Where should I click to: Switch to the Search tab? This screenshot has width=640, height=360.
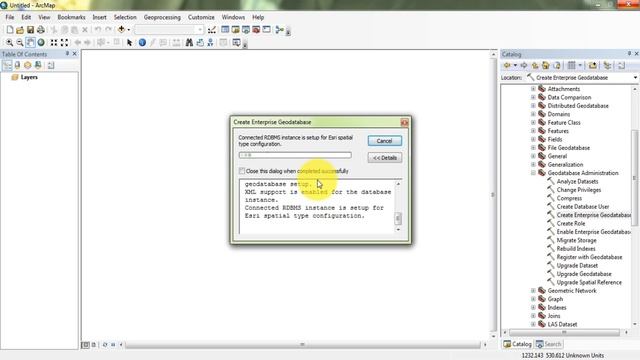(x=549, y=344)
